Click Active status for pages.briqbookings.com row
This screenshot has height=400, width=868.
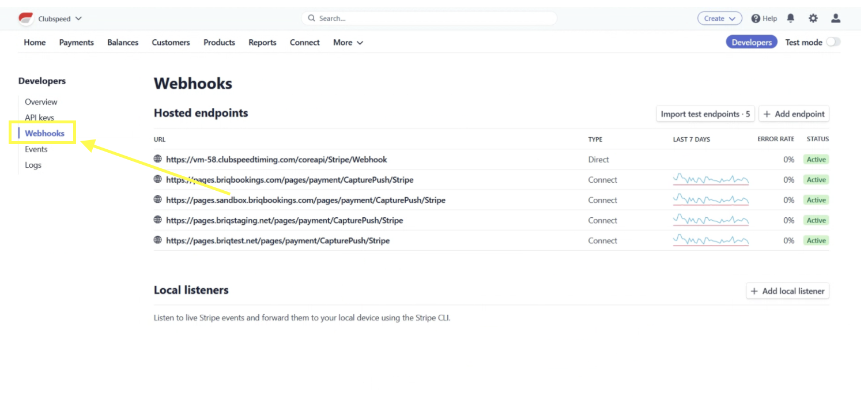[x=816, y=180]
